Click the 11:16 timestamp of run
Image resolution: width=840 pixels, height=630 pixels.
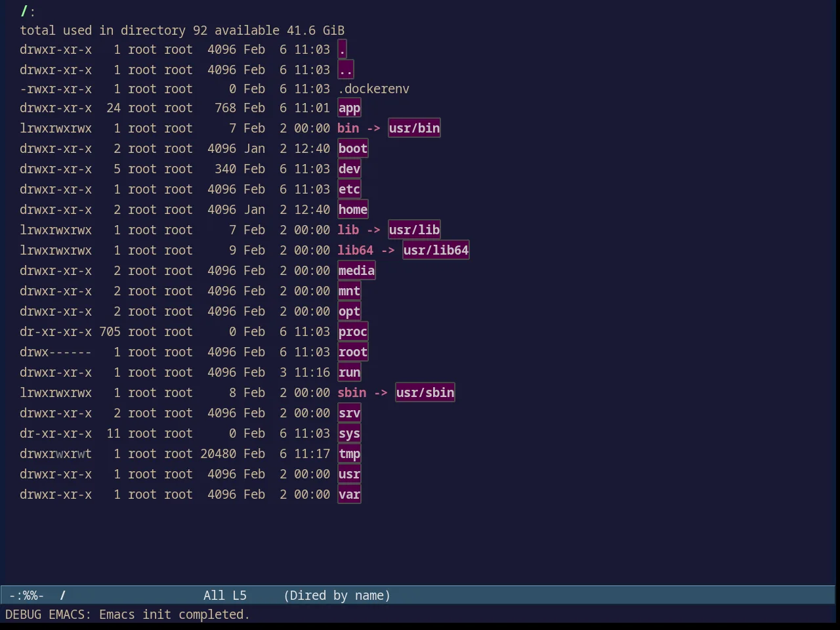pyautogui.click(x=312, y=372)
